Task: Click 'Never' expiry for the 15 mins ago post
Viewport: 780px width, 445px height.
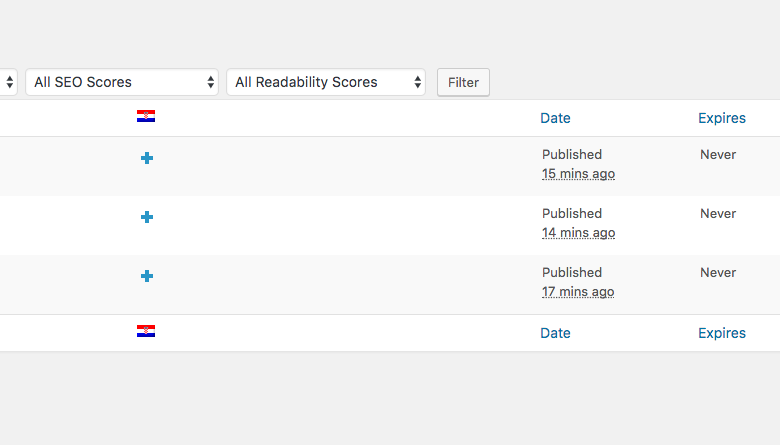Action: tap(718, 155)
